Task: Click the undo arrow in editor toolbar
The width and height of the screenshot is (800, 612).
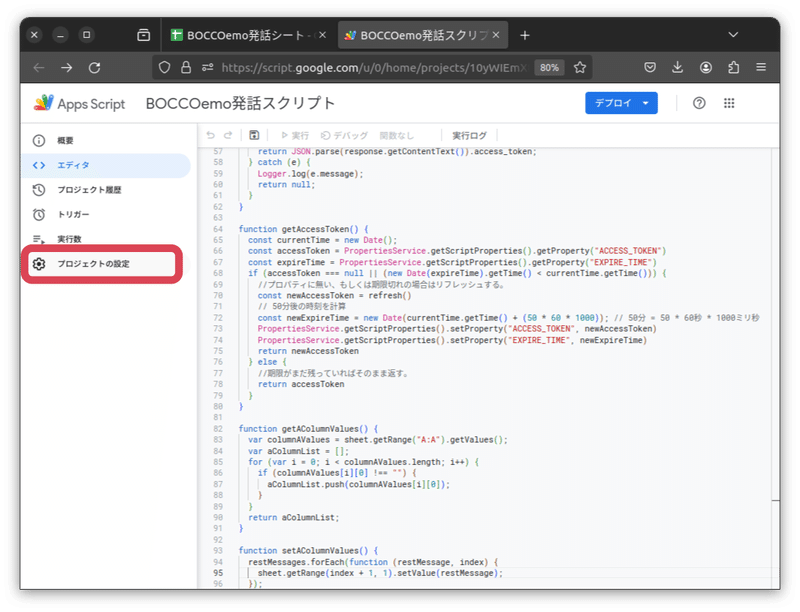Action: [x=210, y=135]
